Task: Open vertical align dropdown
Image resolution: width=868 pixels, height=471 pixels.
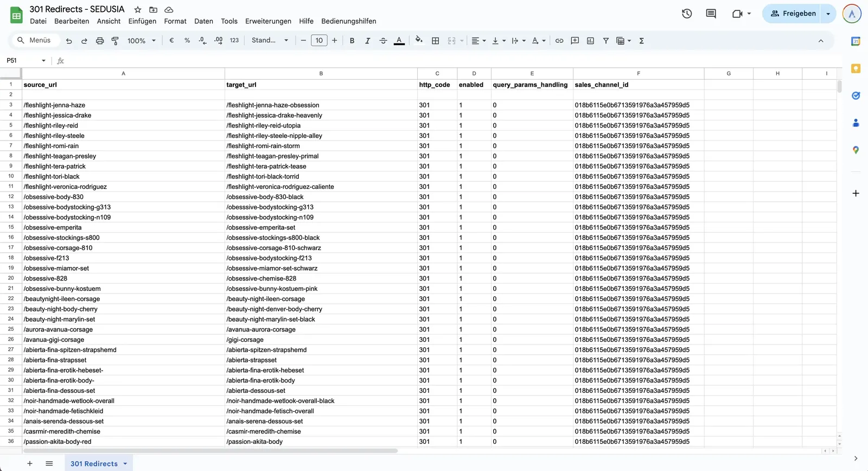Action: click(499, 40)
